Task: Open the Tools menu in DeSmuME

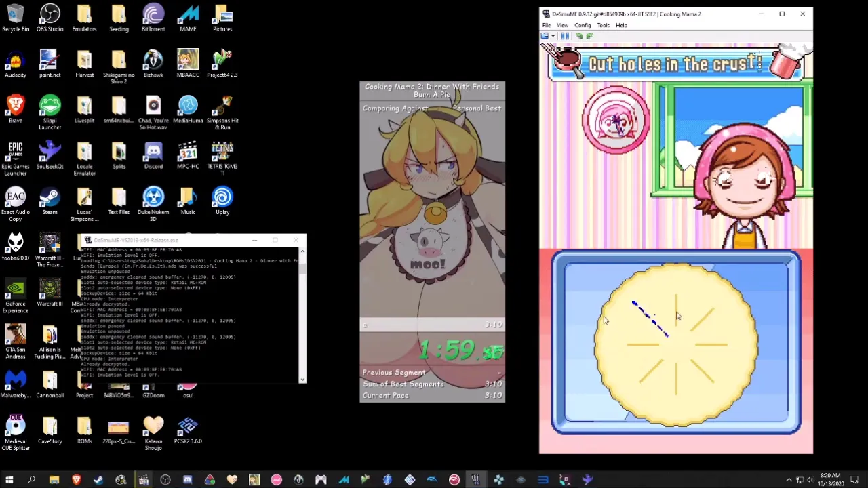Action: (x=603, y=25)
